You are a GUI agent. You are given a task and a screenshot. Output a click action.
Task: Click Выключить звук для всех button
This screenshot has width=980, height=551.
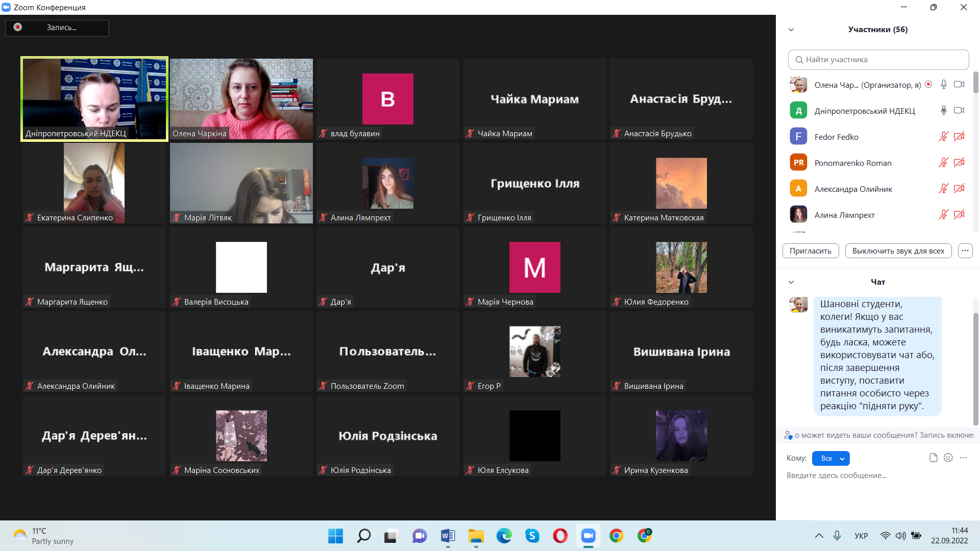[898, 251]
